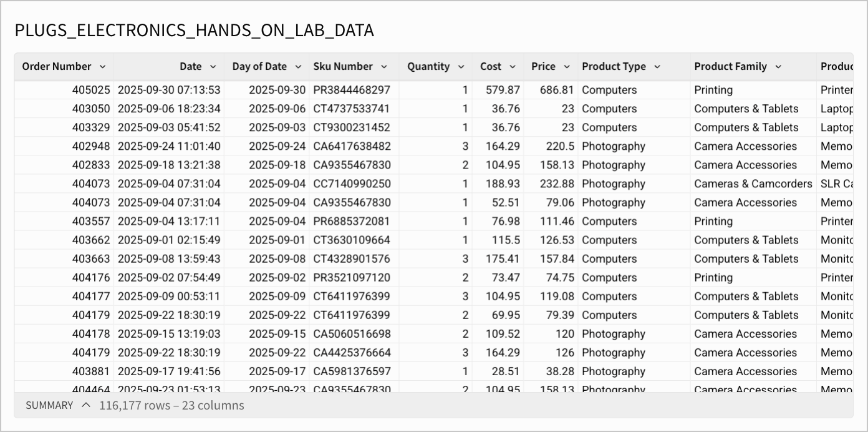Screen dimensions: 868x432
Task: Select the table title PLUGS_ELECTRONICS_HANDS_ON_LAB_DATA
Action: tap(195, 29)
